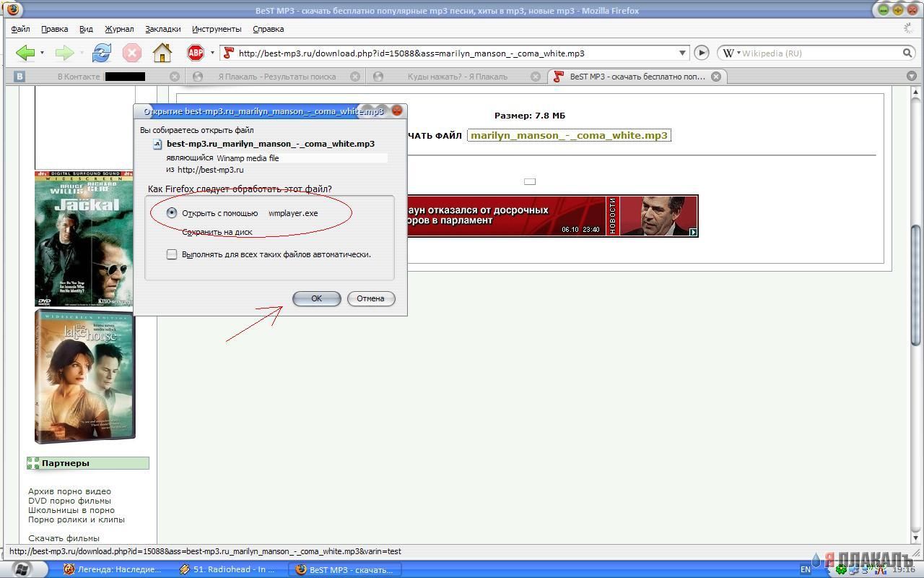Screen dimensions: 924x578
Task: Close the Куды нажать? tab
Action: coord(536,76)
